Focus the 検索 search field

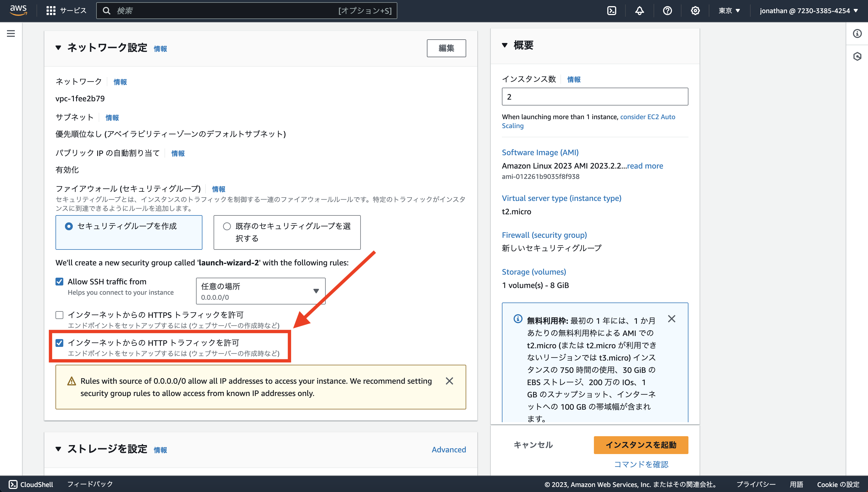click(246, 11)
